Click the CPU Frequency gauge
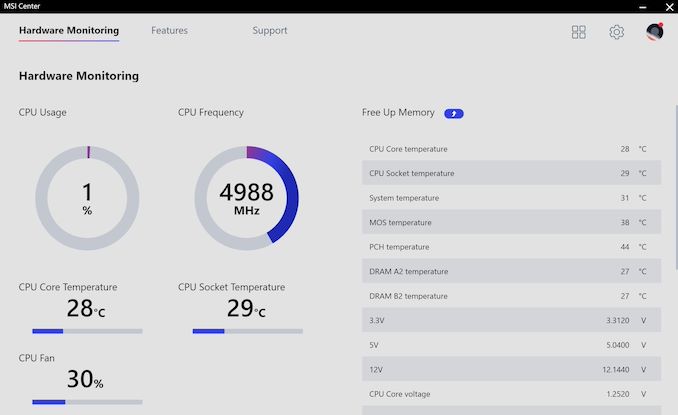This screenshot has width=678, height=415. pyautogui.click(x=246, y=197)
